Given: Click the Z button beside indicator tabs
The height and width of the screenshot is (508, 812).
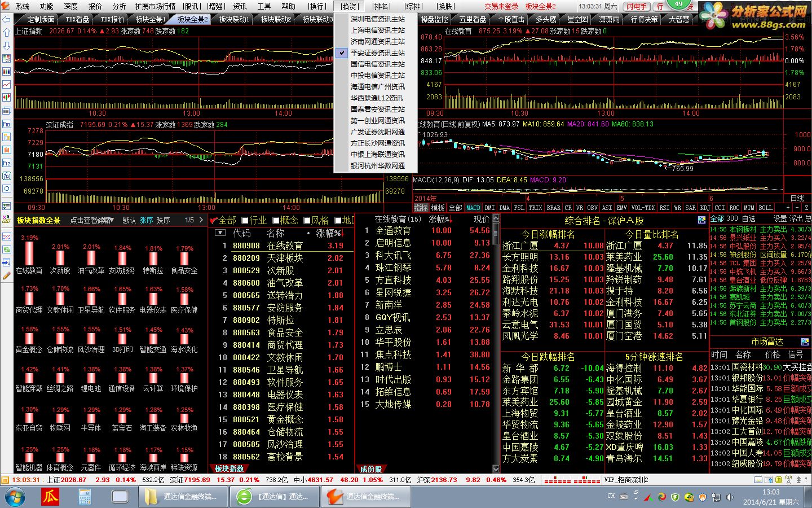Looking at the screenshot, I should pos(806,208).
